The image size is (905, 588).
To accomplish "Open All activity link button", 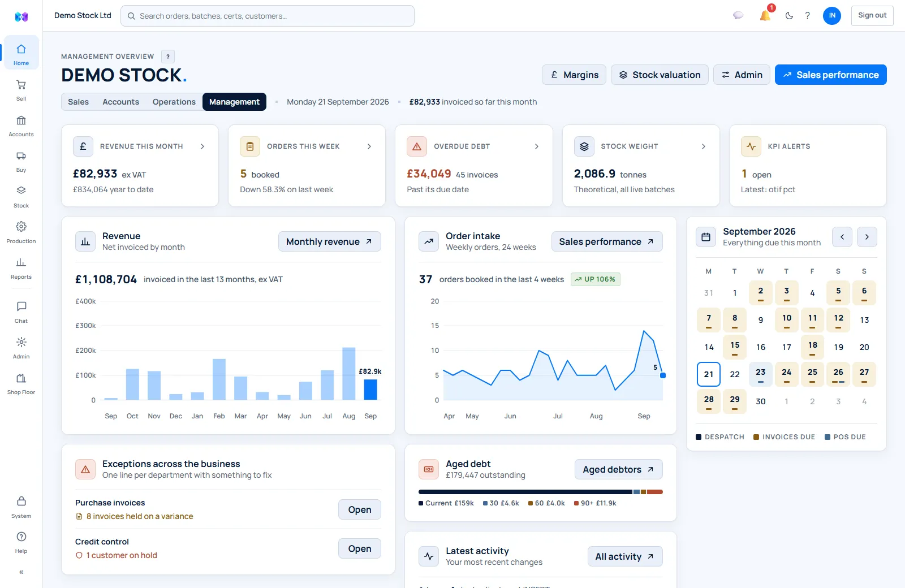I will point(625,556).
